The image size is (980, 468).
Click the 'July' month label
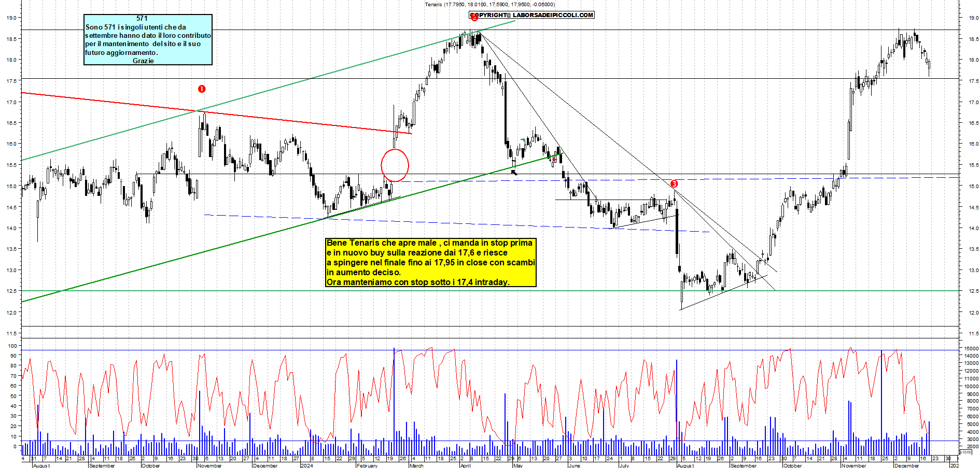[x=624, y=465]
